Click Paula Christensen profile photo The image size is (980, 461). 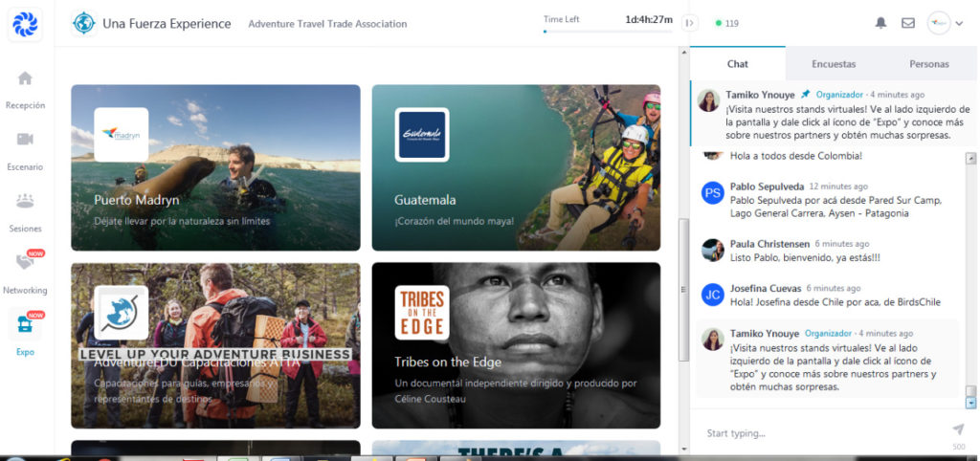[712, 250]
